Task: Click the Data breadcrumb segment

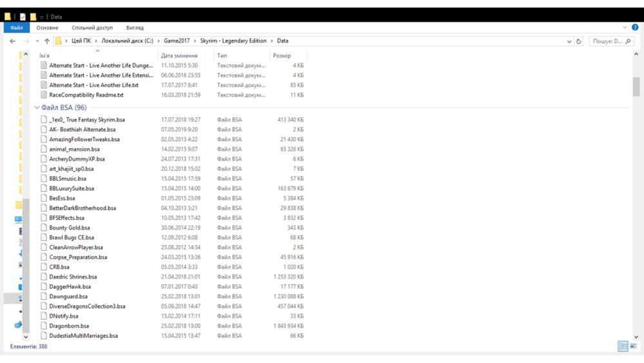Action: (x=283, y=41)
